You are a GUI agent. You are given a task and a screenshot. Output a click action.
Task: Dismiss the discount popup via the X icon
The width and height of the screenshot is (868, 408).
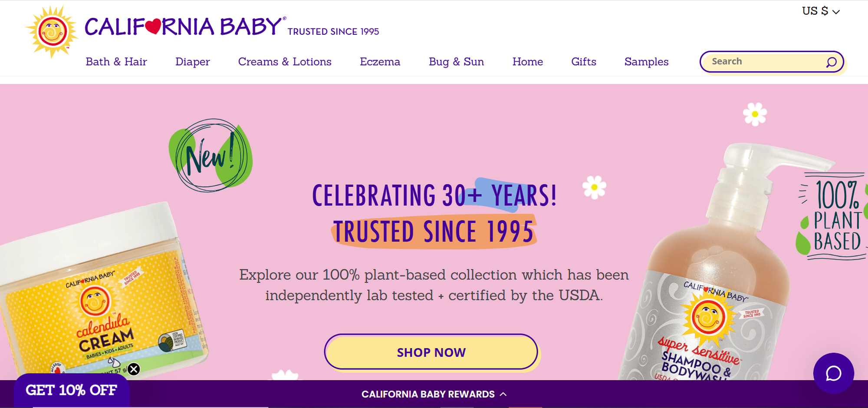pyautogui.click(x=134, y=369)
